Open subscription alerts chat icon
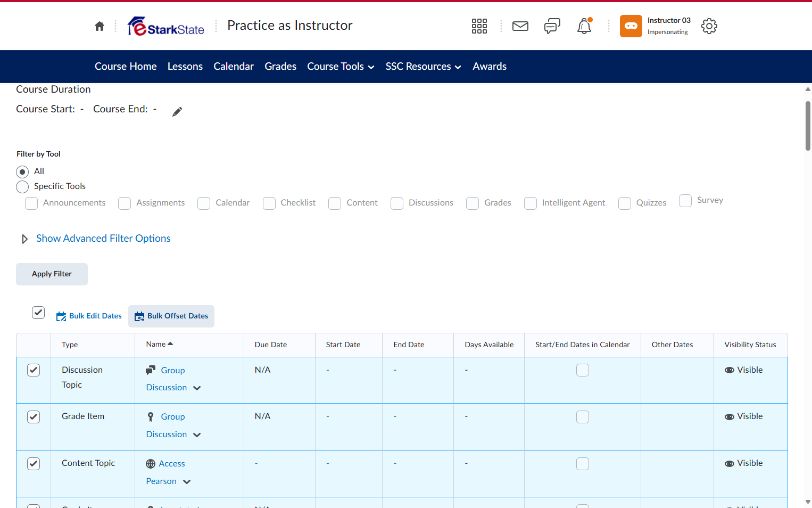This screenshot has width=812, height=508. point(552,26)
